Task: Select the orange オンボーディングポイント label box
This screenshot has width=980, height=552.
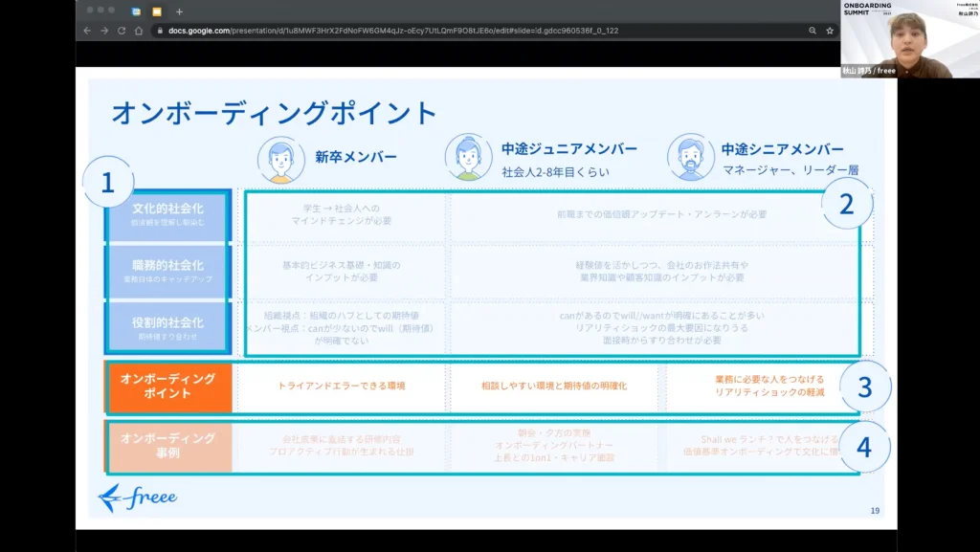Action: point(168,386)
